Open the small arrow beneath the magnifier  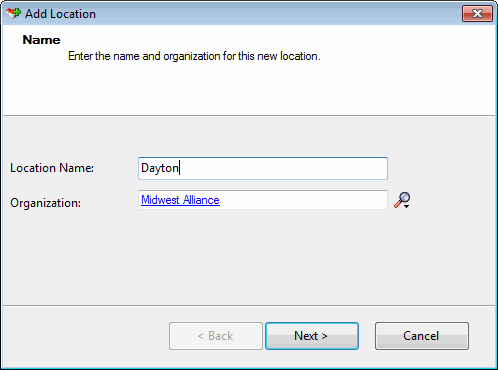click(406, 207)
